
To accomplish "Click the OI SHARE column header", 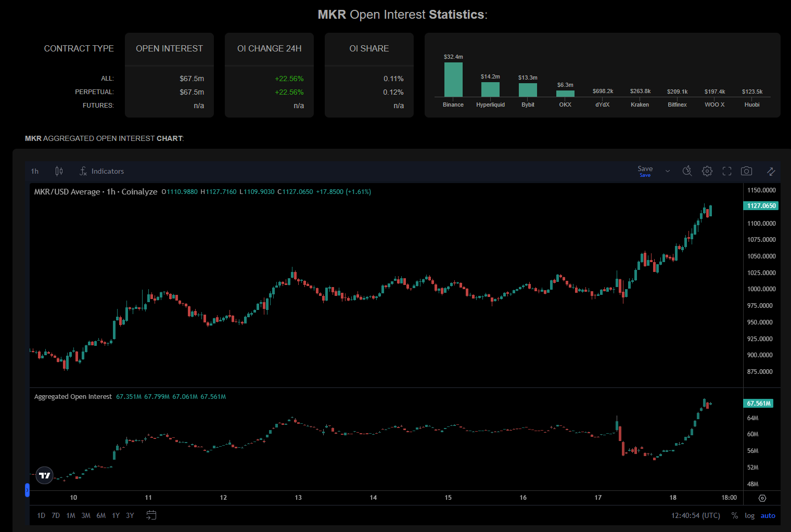I will [x=369, y=48].
